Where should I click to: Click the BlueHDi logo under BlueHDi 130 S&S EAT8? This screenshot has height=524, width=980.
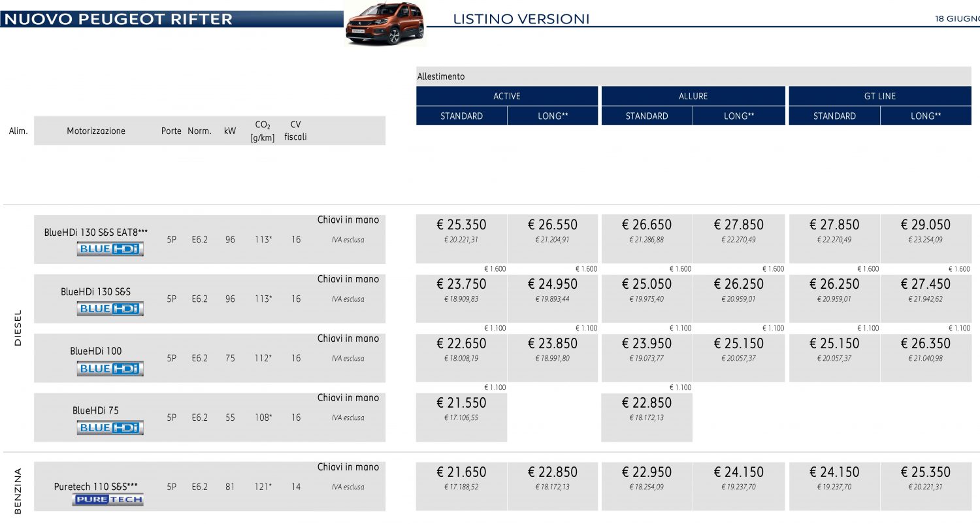pos(110,249)
